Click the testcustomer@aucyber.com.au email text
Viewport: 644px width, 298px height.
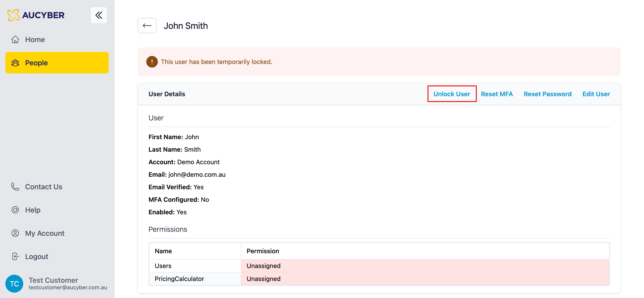point(68,287)
